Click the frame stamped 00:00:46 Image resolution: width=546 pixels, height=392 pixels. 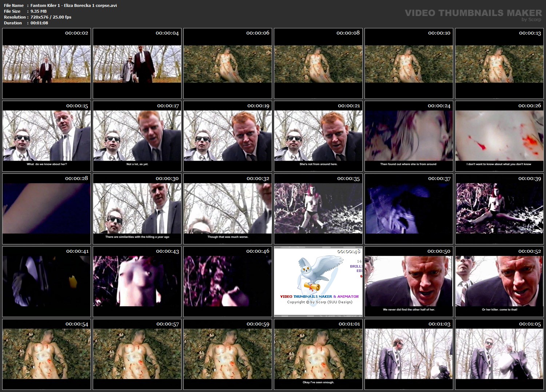(228, 282)
